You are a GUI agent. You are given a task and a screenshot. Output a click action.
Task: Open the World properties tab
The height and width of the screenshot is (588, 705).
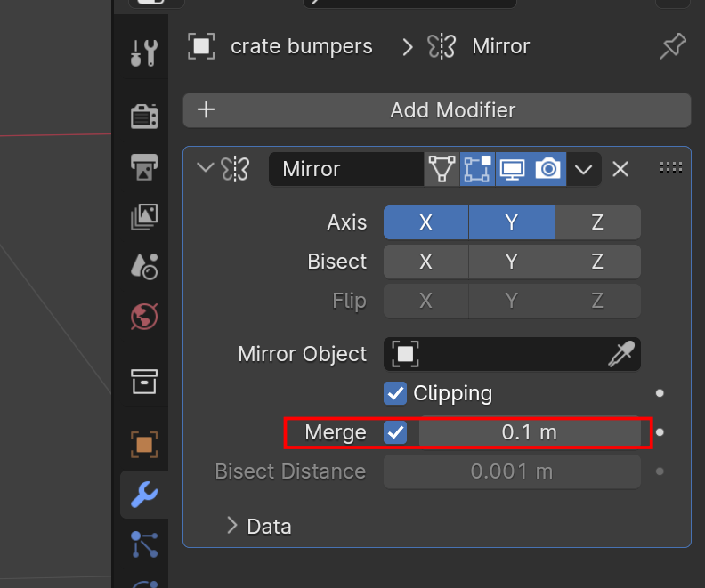[x=144, y=316]
